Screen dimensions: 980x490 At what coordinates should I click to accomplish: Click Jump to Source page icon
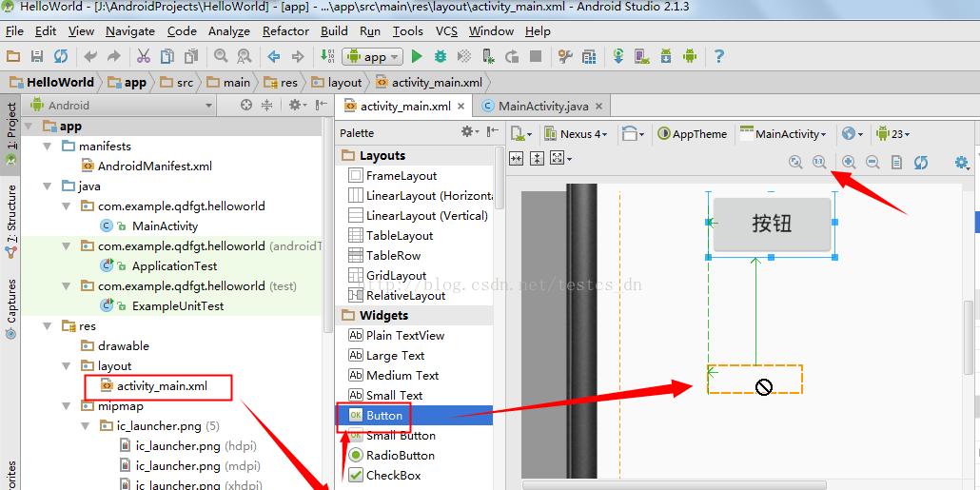(896, 163)
